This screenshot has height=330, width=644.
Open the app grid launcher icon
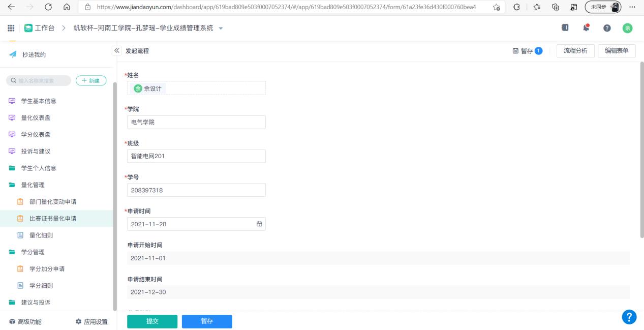coord(11,28)
